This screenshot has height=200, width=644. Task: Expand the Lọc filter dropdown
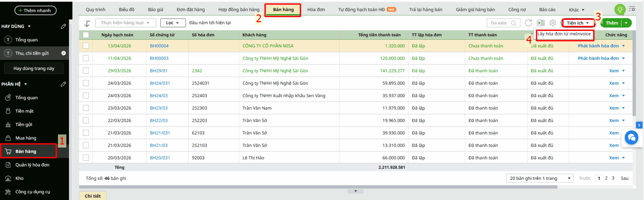point(173,23)
